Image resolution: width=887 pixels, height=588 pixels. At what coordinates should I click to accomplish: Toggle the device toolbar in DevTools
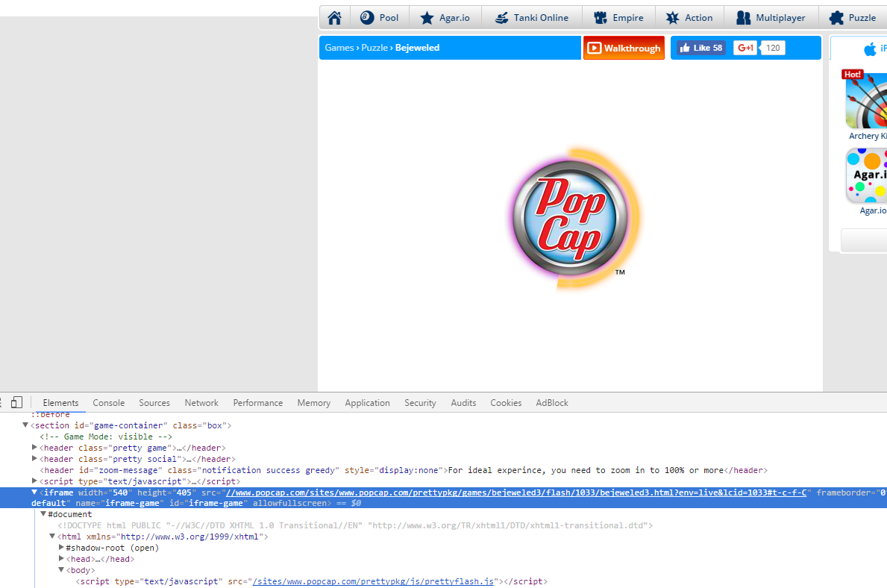point(16,402)
